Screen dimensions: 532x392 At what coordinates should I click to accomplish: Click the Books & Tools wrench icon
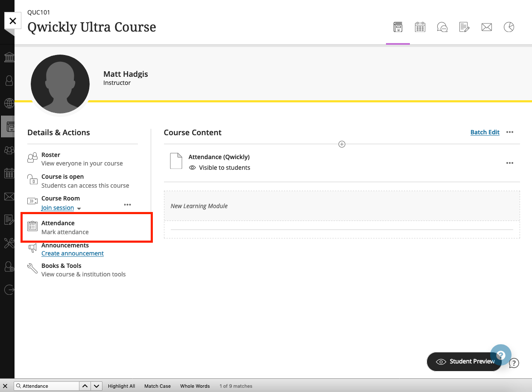point(32,268)
